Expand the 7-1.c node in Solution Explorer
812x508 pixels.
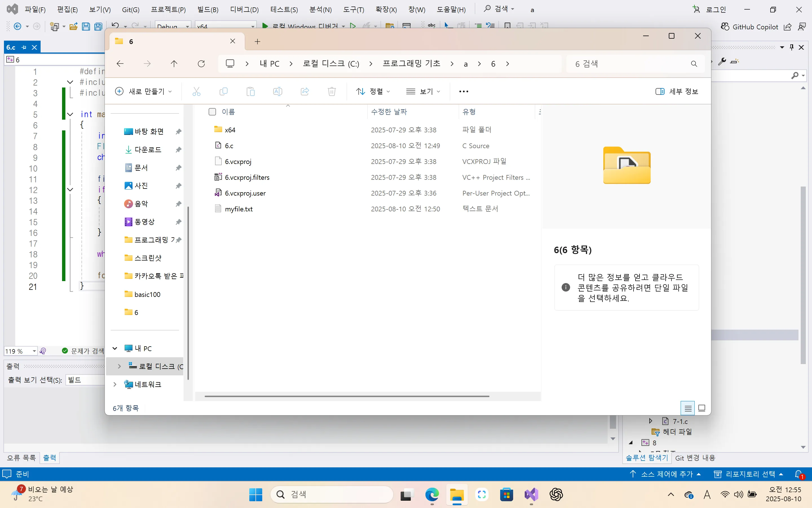point(651,421)
